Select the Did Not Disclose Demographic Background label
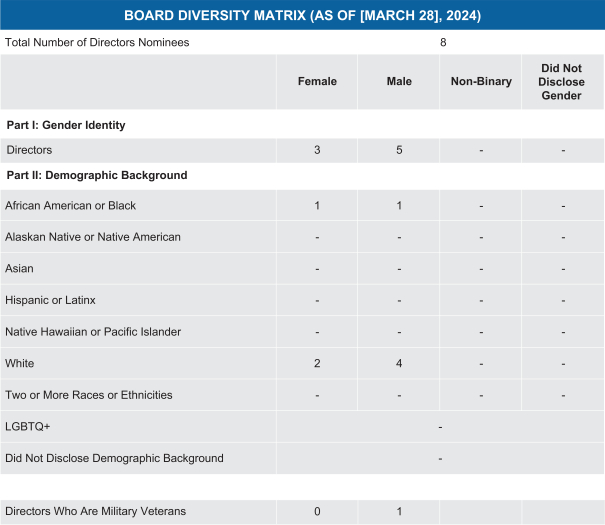This screenshot has width=605, height=525. [x=114, y=459]
